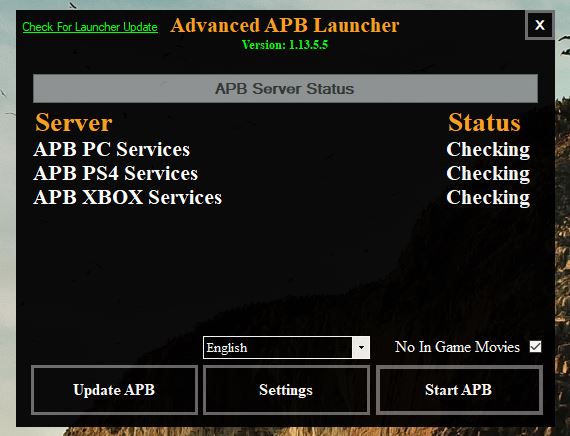
Task: Click the APB PS4 Services row
Action: click(115, 173)
